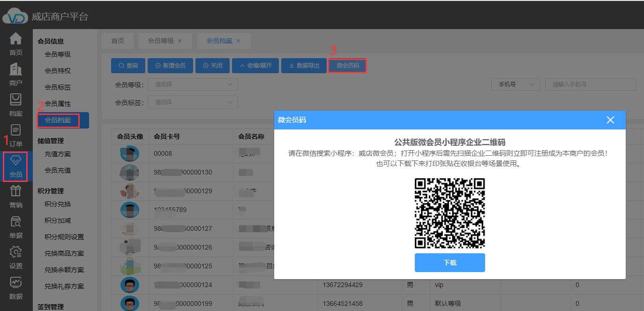
Task: Click the 请输入手机号 input field
Action: [x=590, y=84]
